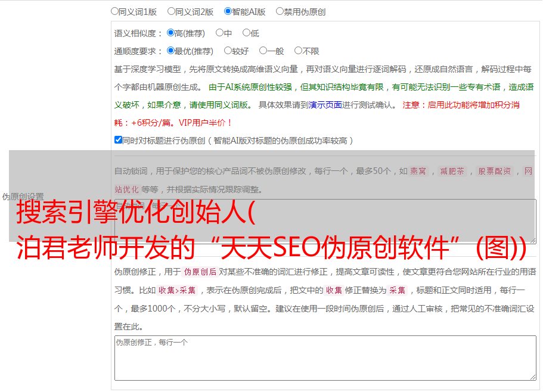
Task: Set 通顺度要求 to 较好
Action: pyautogui.click(x=228, y=51)
